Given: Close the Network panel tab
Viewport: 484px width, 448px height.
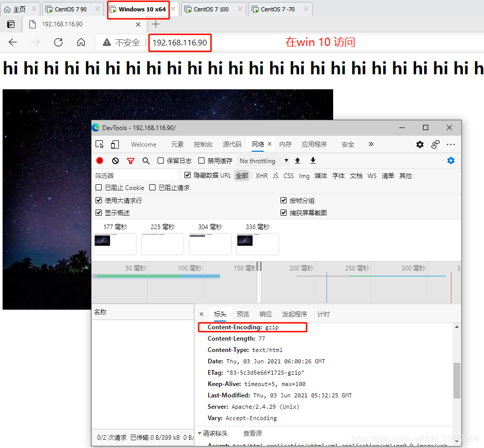Looking at the screenshot, I should [270, 144].
